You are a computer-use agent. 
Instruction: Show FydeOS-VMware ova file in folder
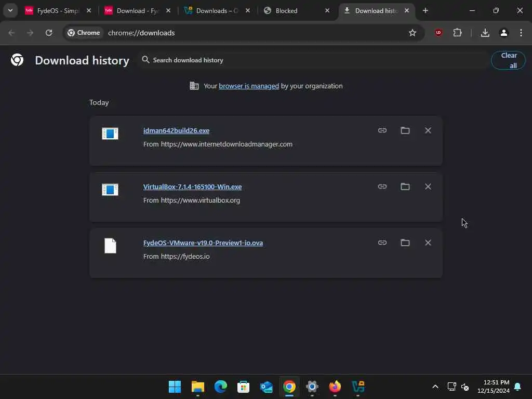pos(405,242)
